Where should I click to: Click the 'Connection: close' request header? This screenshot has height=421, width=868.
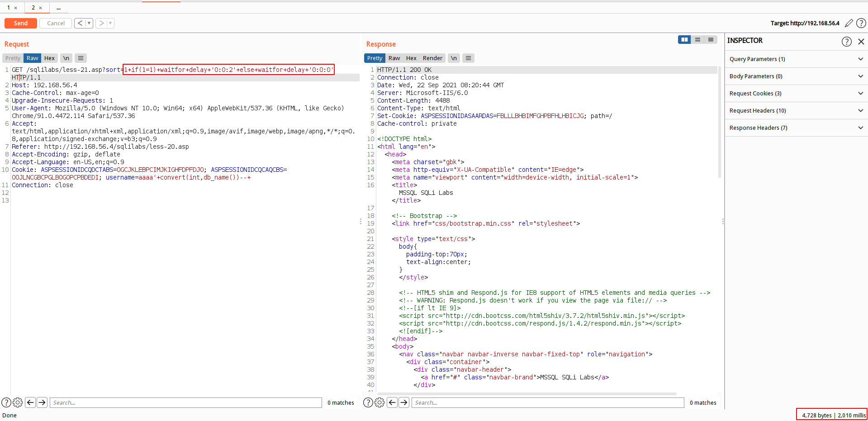43,185
